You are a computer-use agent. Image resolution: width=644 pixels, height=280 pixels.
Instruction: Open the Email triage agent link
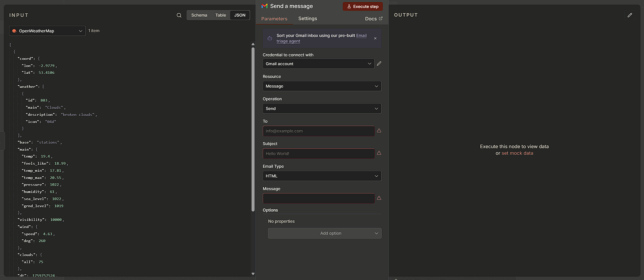[x=322, y=38]
